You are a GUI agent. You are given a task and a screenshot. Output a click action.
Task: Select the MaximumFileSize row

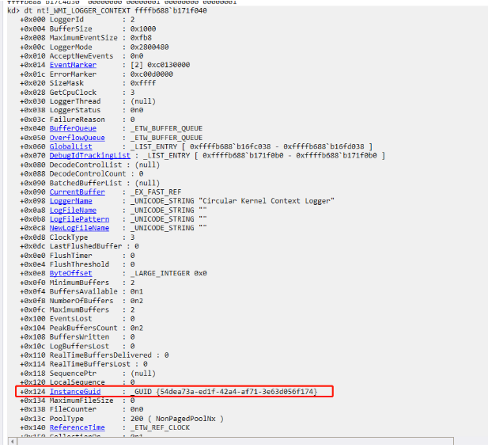[78, 401]
